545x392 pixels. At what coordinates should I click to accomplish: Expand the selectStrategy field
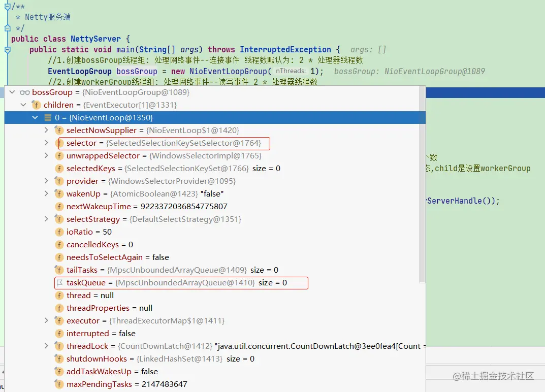pyautogui.click(x=46, y=219)
